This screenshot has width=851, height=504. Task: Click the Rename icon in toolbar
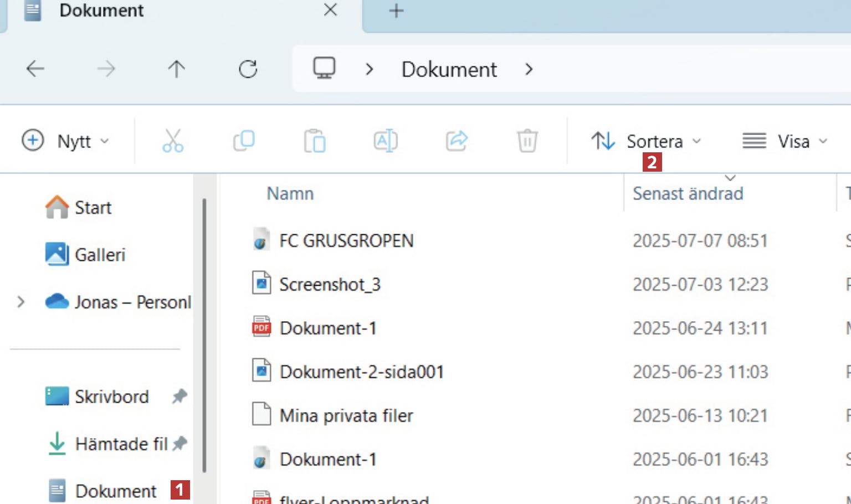(386, 141)
